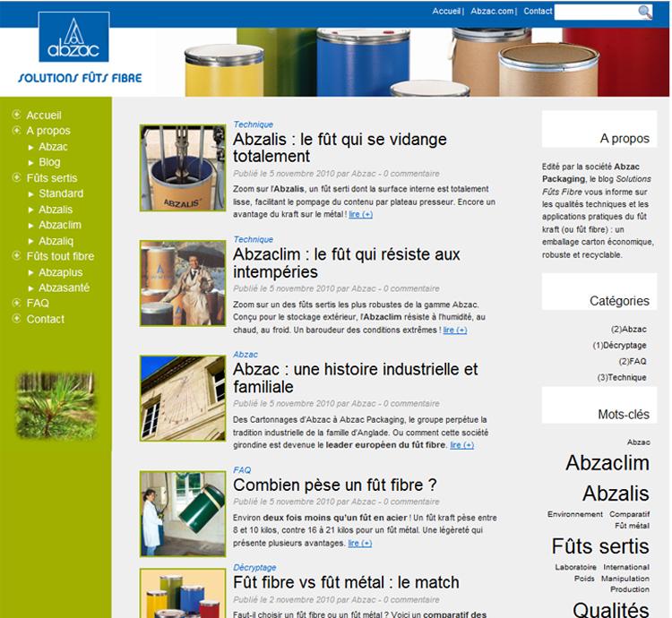Click 'lire (+)' under Combien pèse article
The width and height of the screenshot is (672, 618).
click(360, 543)
